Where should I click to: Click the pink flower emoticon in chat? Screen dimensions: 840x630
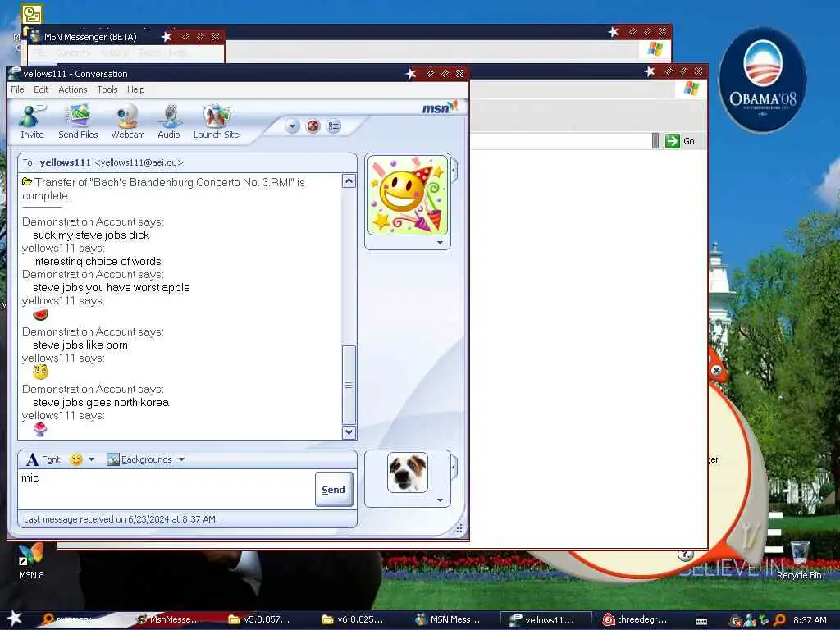[x=40, y=429]
